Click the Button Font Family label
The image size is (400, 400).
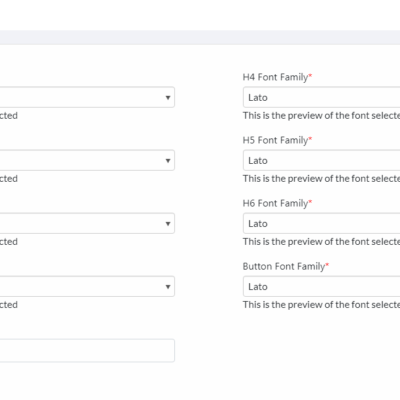pos(284,266)
